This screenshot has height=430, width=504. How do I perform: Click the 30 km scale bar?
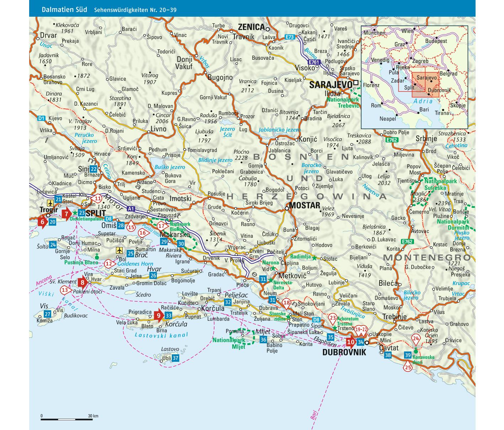[x=67, y=419]
